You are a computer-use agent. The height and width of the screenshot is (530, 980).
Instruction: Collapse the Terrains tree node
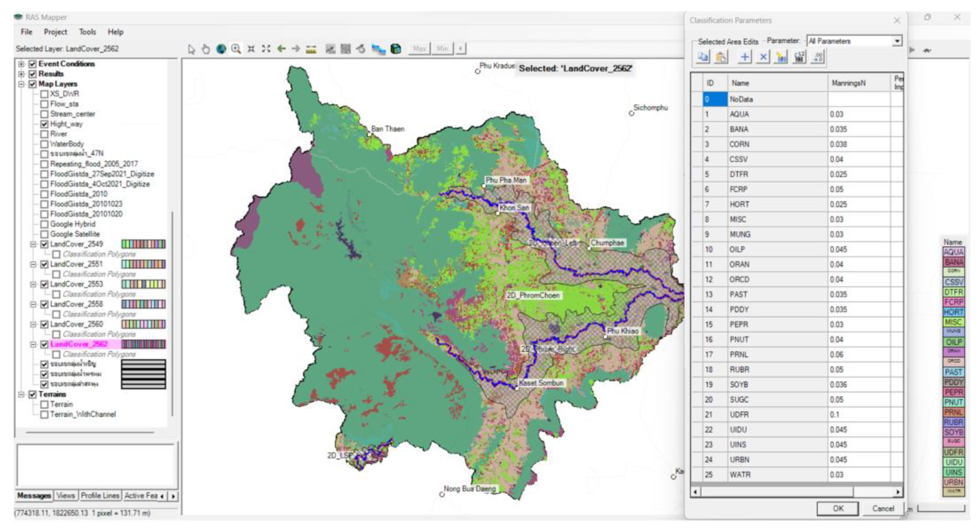click(x=22, y=395)
